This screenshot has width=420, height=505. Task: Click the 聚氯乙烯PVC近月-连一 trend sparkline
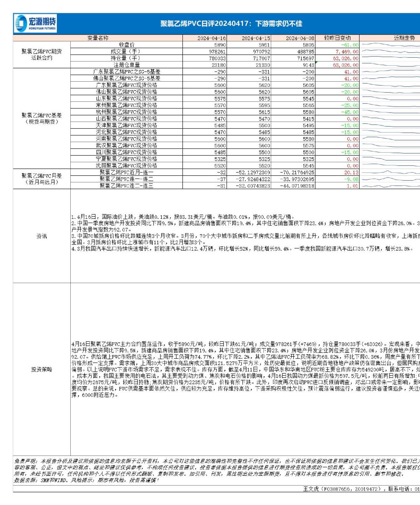click(390, 172)
